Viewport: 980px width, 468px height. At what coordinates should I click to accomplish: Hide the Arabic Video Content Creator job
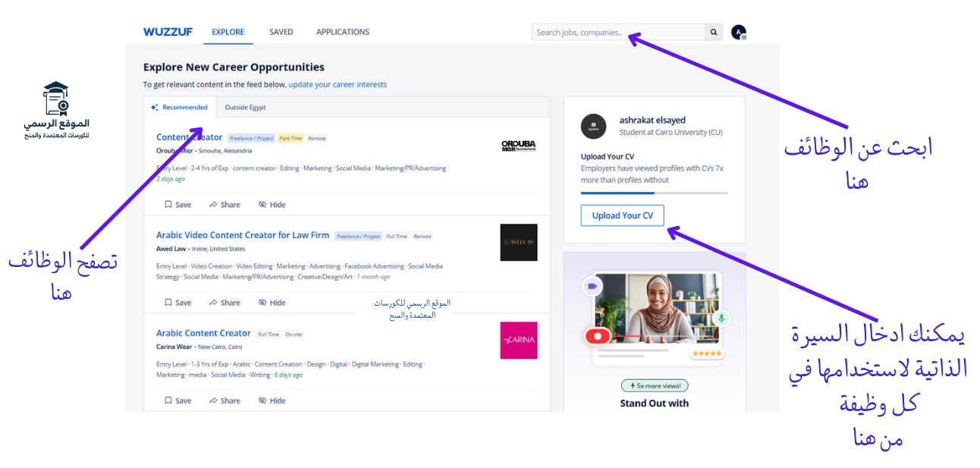pos(272,303)
